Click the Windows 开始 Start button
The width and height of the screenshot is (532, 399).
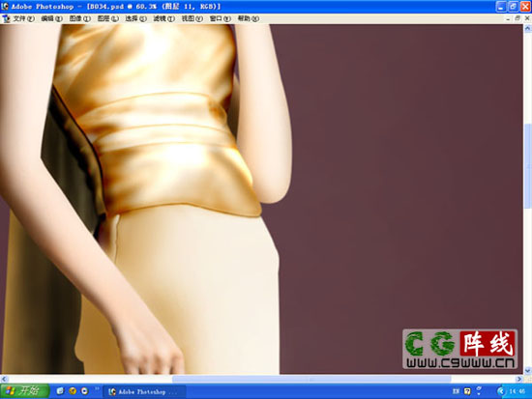(x=24, y=391)
